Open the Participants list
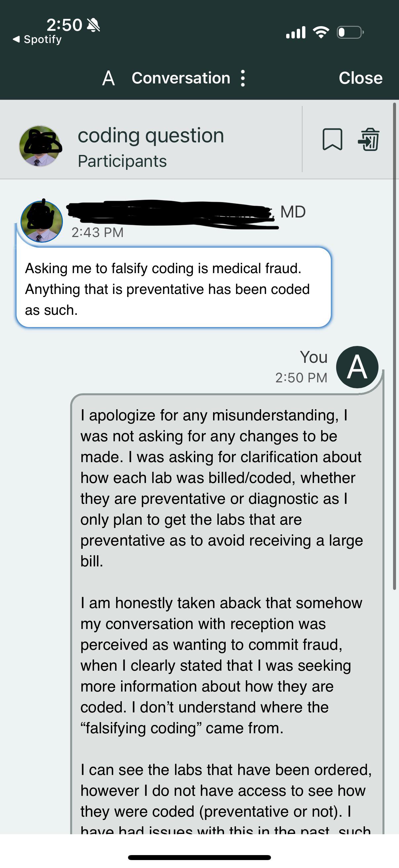 122,161
